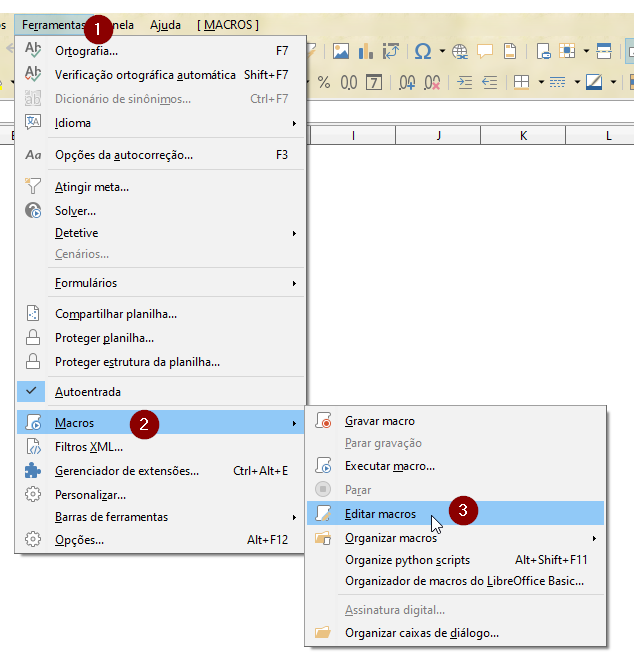The image size is (634, 668).
Task: Click the Solver icon
Action: pyautogui.click(x=33, y=210)
